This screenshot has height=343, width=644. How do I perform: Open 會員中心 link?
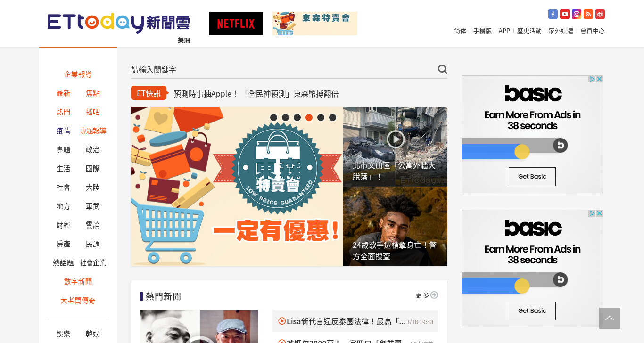tap(593, 31)
